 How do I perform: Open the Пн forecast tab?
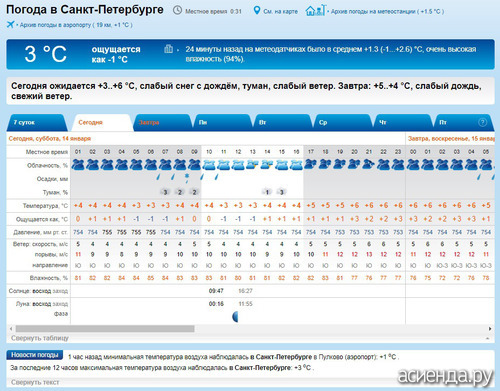click(222, 123)
